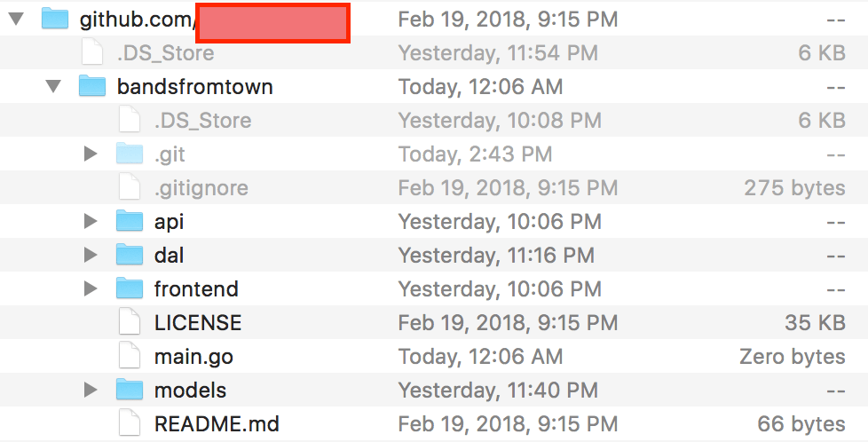Select the models folder icon

coord(130,390)
